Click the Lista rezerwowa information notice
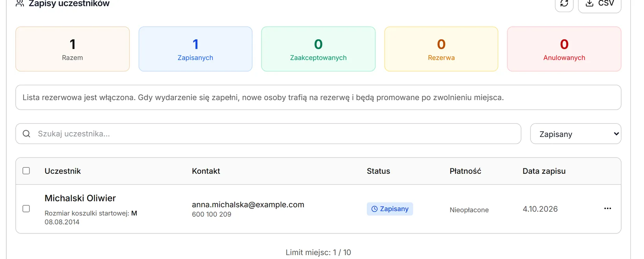Image resolution: width=644 pixels, height=259 pixels. (318, 97)
